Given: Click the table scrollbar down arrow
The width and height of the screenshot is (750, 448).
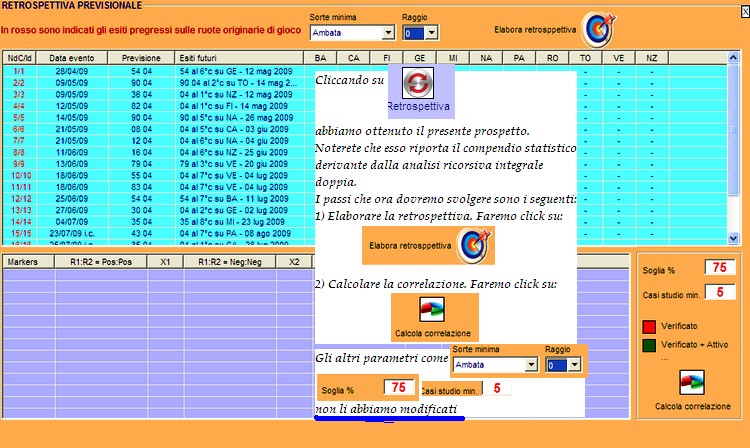Looking at the screenshot, I should (x=733, y=238).
